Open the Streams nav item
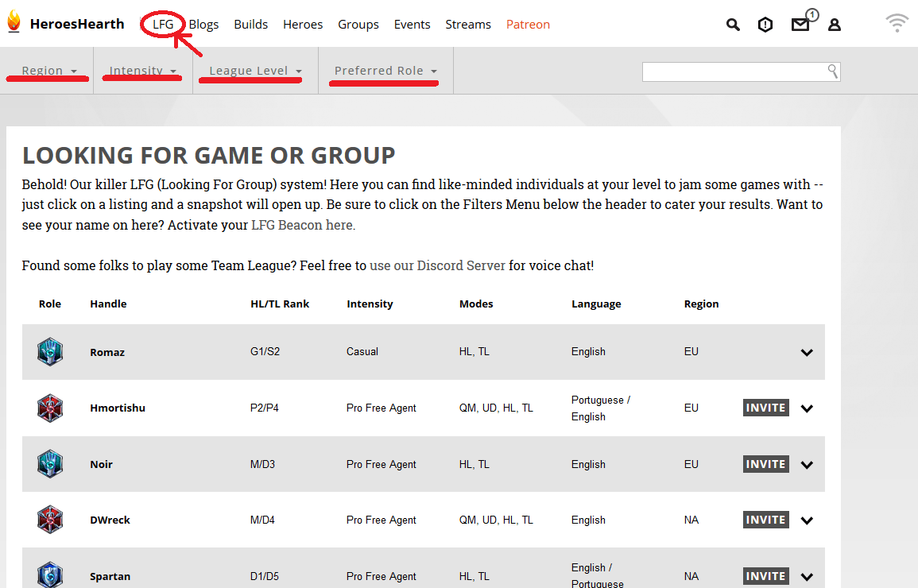This screenshot has height=588, width=918. pyautogui.click(x=468, y=25)
